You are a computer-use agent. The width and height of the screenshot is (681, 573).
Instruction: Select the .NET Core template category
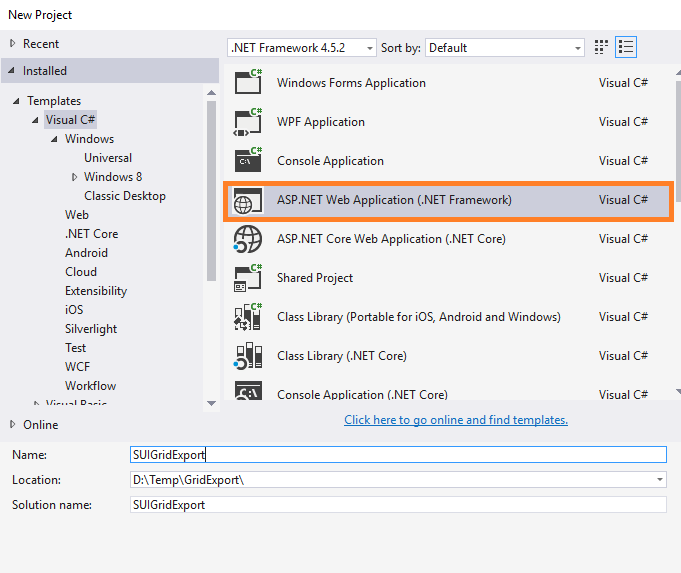(x=91, y=234)
